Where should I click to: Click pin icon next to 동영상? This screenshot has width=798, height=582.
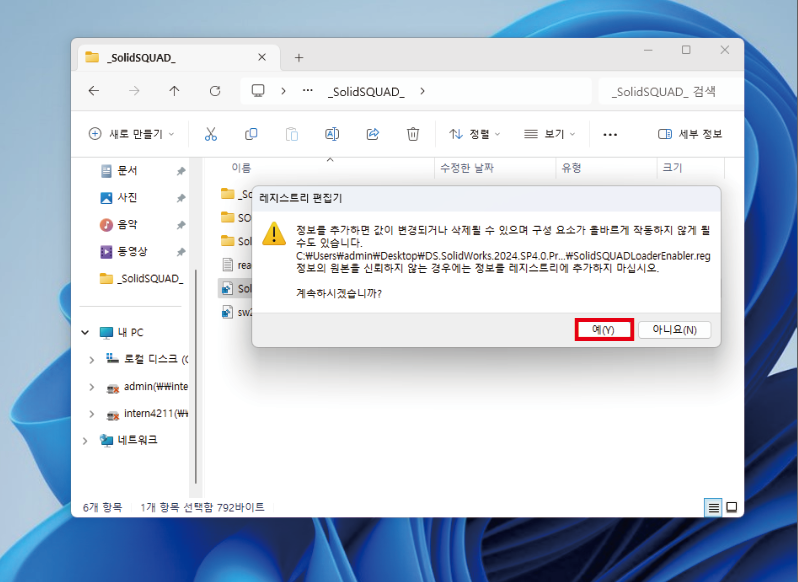(181, 252)
